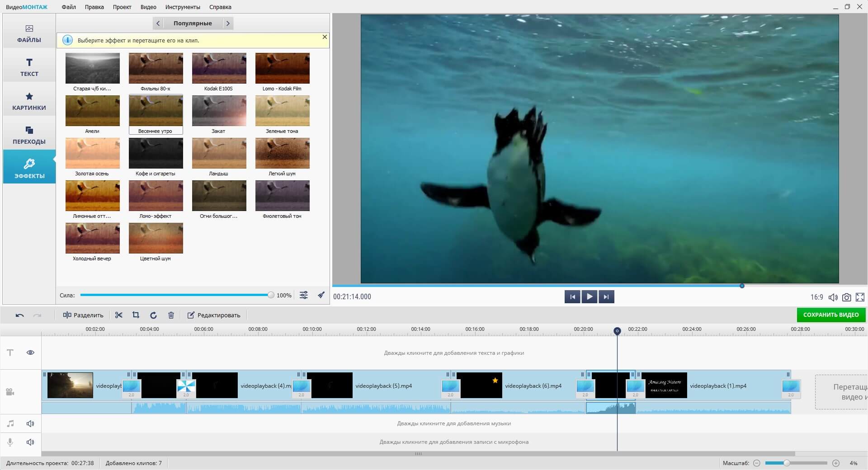Viewport: 868px width, 470px height.
Task: Zoom in timeline with plus icon
Action: [836, 463]
